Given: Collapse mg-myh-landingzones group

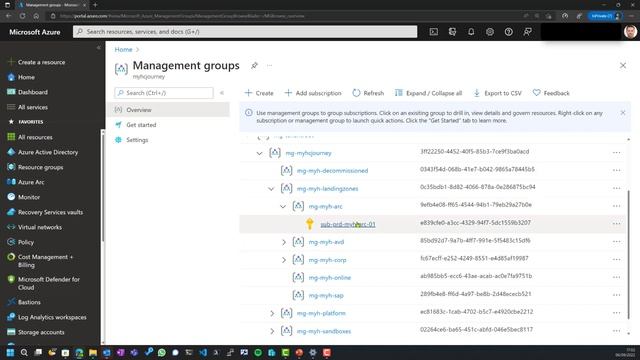Looking at the screenshot, I should click(x=271, y=189).
